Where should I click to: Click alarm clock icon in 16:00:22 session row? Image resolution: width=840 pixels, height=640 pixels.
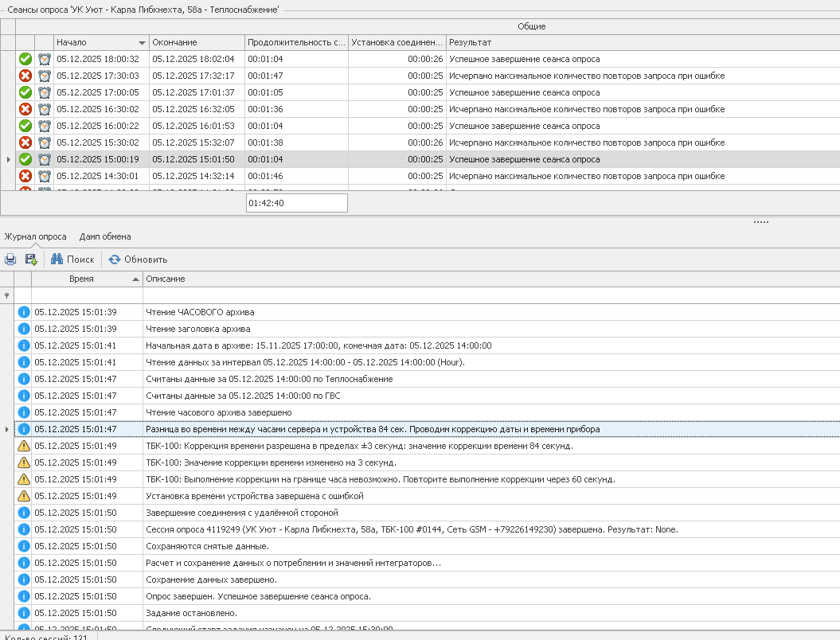pos(45,126)
